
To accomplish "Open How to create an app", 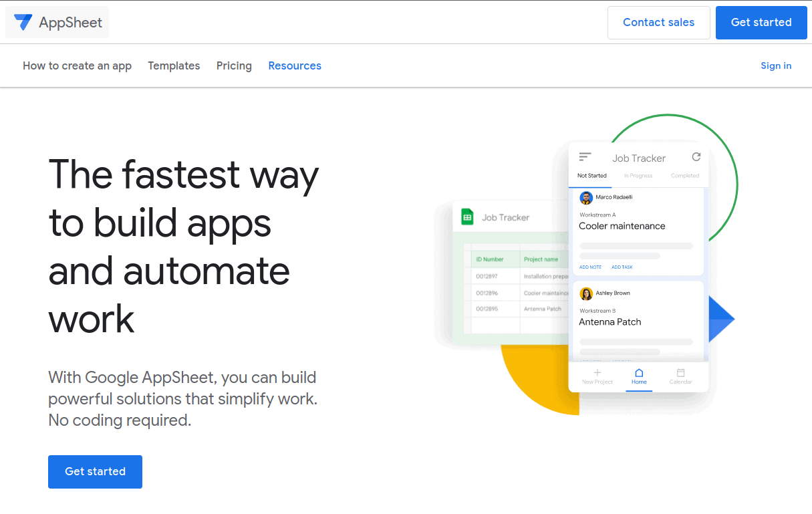I will point(77,66).
